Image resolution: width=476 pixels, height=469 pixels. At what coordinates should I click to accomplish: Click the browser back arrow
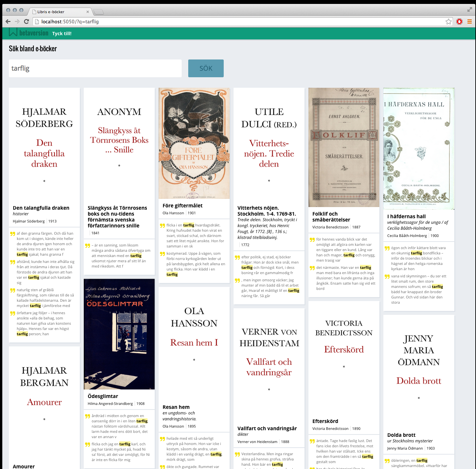coord(8,22)
